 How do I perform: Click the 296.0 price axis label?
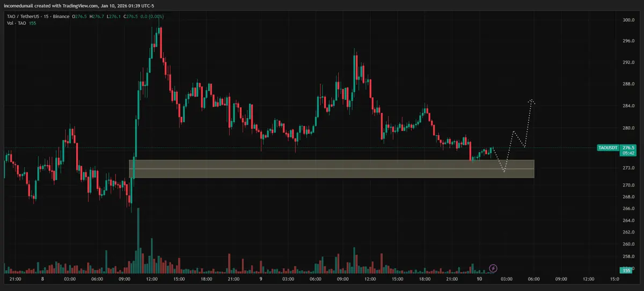point(629,41)
